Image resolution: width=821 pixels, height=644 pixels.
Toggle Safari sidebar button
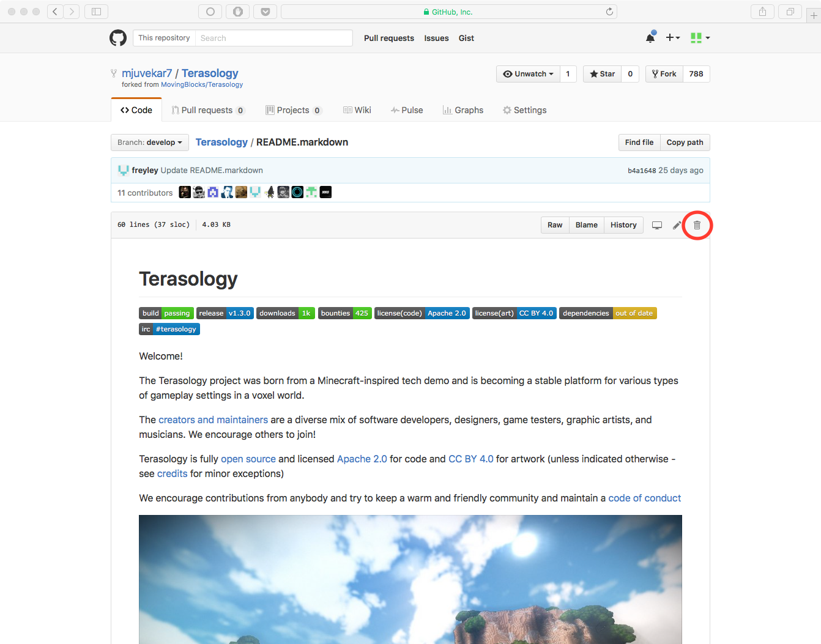[96, 12]
